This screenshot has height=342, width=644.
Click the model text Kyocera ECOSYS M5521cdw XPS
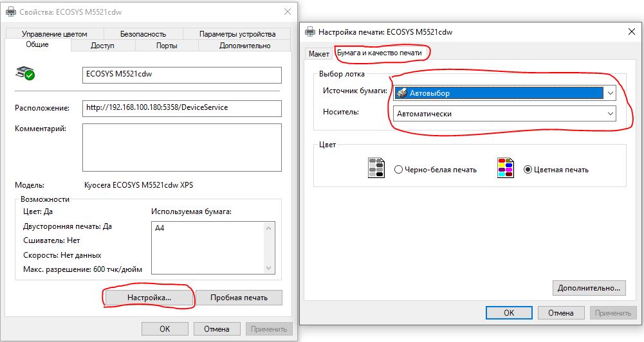[138, 184]
